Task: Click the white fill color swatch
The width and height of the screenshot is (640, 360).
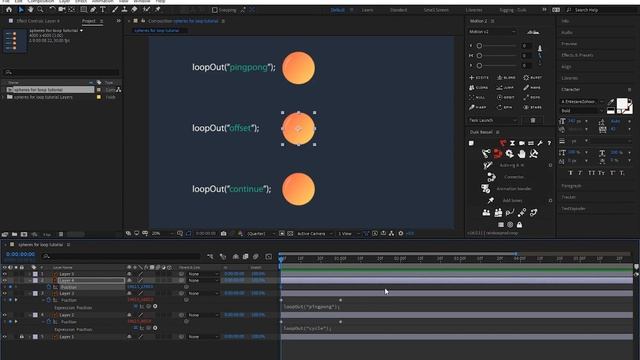Action: pyautogui.click(x=622, y=104)
